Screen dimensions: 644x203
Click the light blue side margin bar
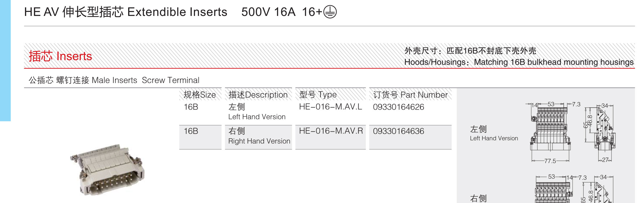pyautogui.click(x=5, y=61)
